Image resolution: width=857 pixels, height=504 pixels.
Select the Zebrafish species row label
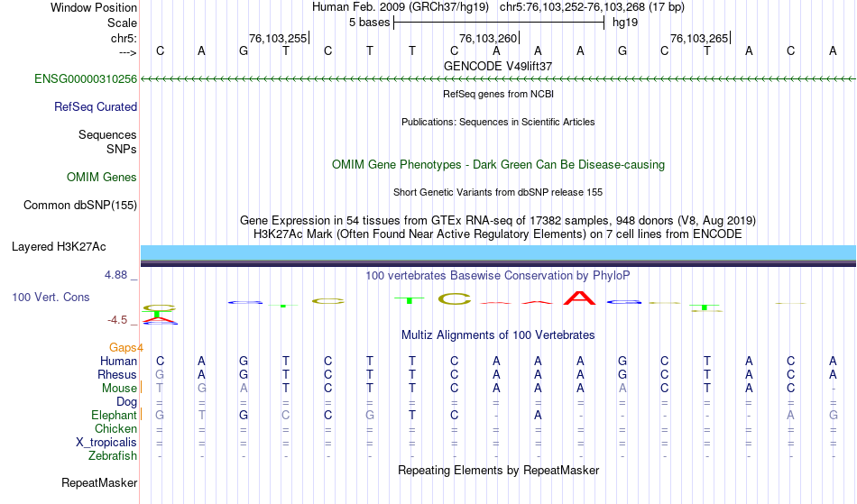pyautogui.click(x=113, y=456)
